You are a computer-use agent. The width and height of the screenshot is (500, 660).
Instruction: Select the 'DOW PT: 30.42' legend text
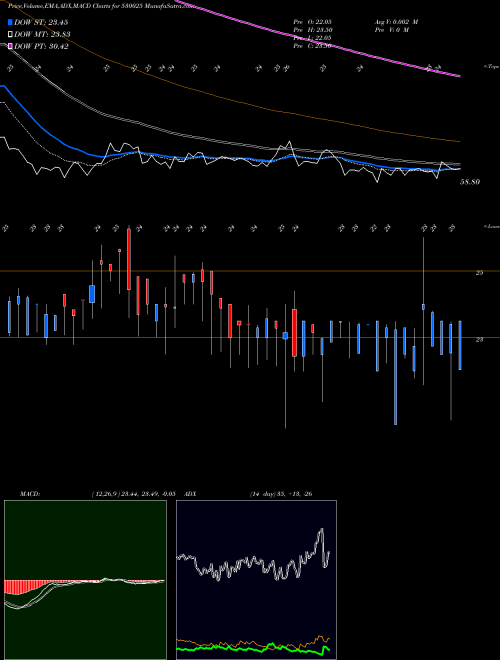41,46
